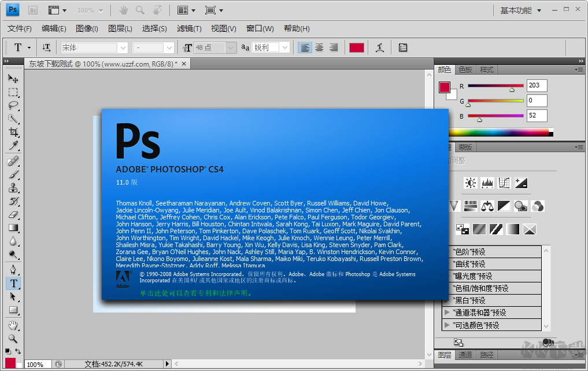This screenshot has height=371, width=588.
Task: Create a Curves adjustment from the adjustments panel
Action: coord(504,183)
